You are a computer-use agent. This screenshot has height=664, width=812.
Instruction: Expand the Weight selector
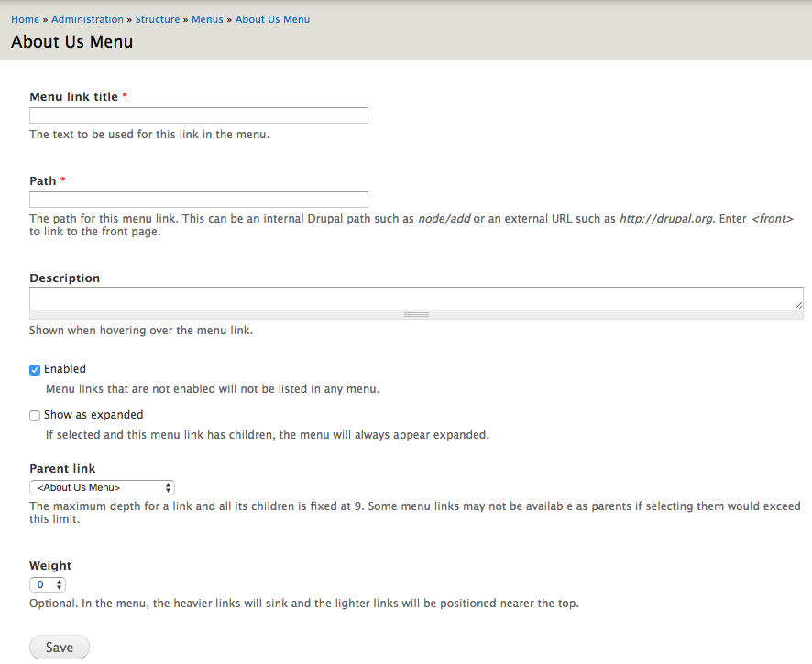pos(48,584)
